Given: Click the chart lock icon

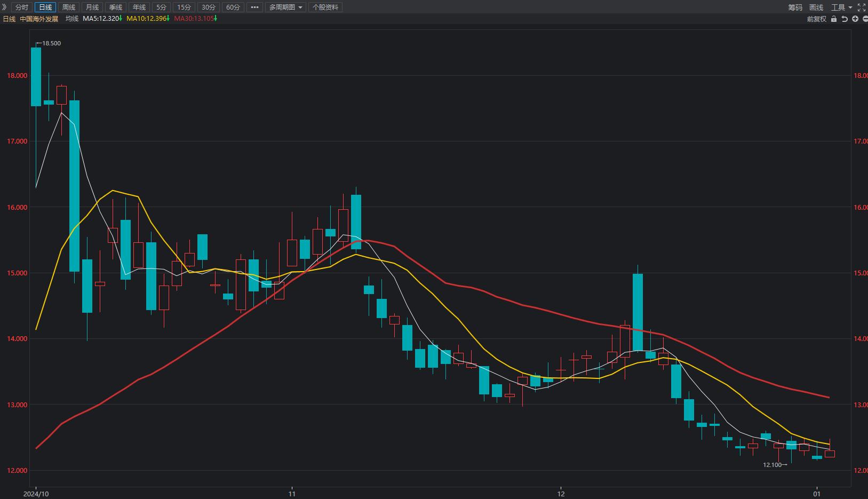Looking at the screenshot, I should (x=834, y=19).
